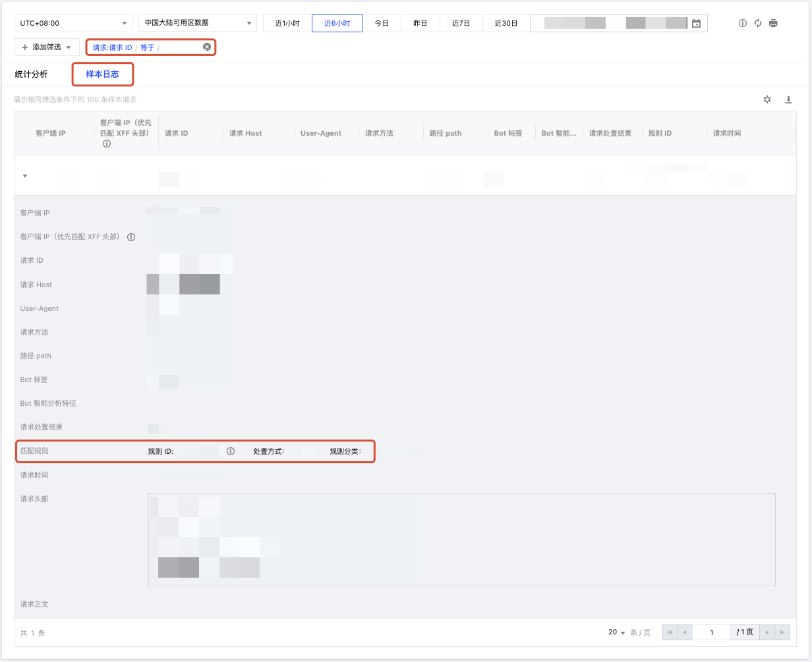Switch to the 统计分析 tab
This screenshot has height=662, width=812.
click(x=32, y=74)
